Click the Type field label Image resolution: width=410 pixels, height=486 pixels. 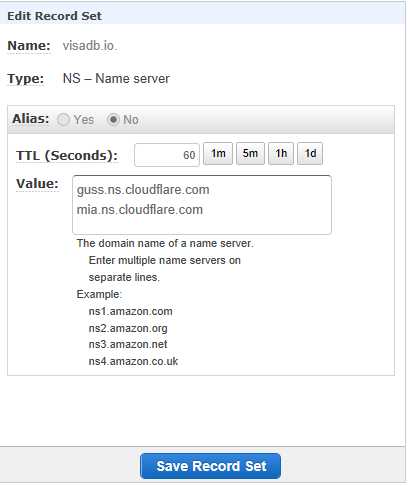pyautogui.click(x=26, y=79)
